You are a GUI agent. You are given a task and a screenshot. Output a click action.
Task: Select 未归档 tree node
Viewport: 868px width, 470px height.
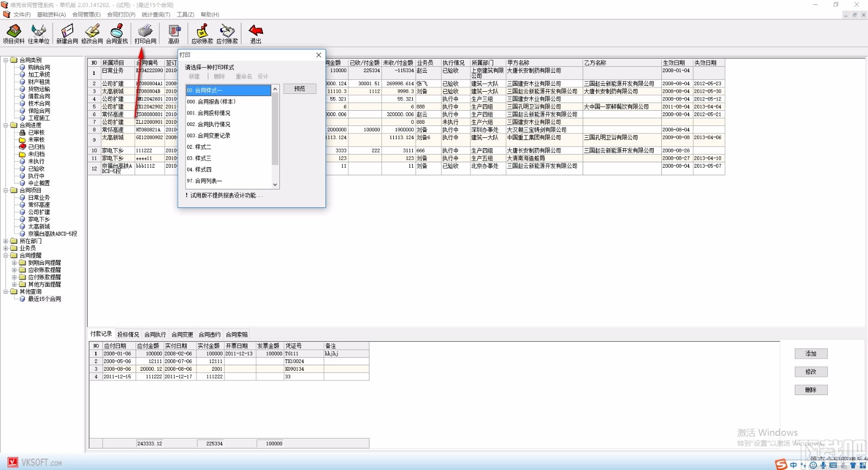[36, 154]
